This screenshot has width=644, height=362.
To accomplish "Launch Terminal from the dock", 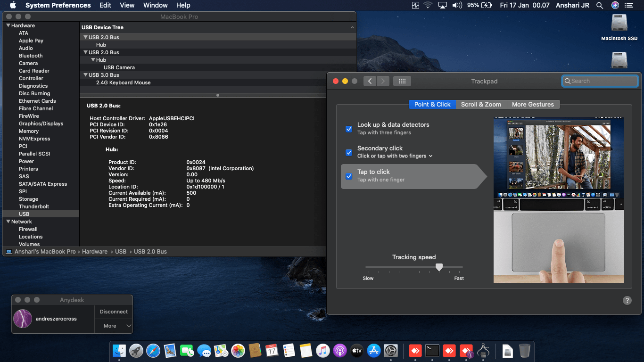I will pyautogui.click(x=432, y=351).
